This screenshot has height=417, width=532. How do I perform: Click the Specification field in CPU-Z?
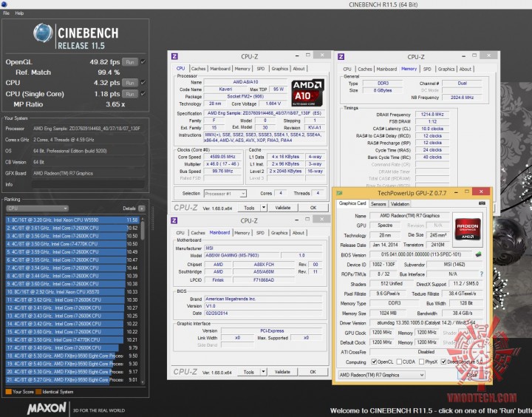tap(265, 113)
